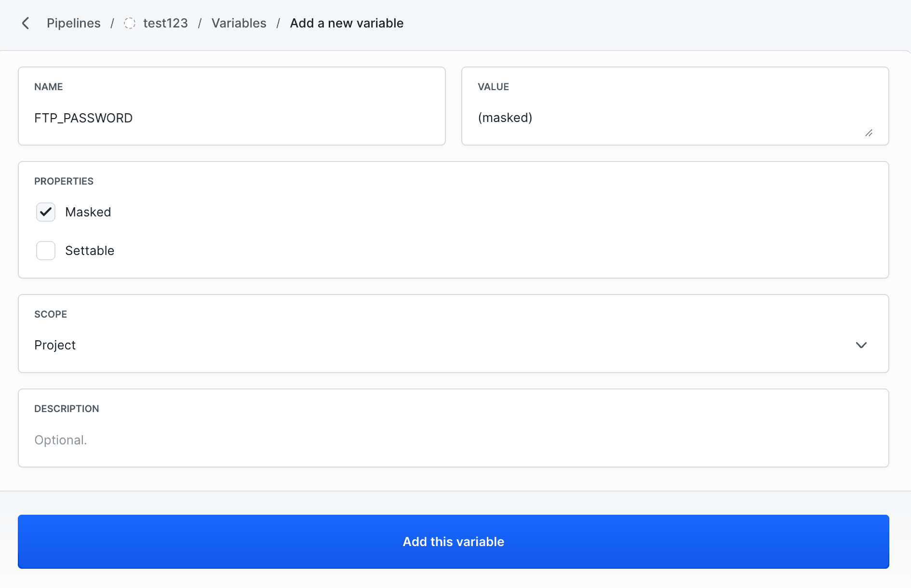Open the Pipelines breadcrumb link
This screenshot has width=911, height=588.
click(73, 23)
